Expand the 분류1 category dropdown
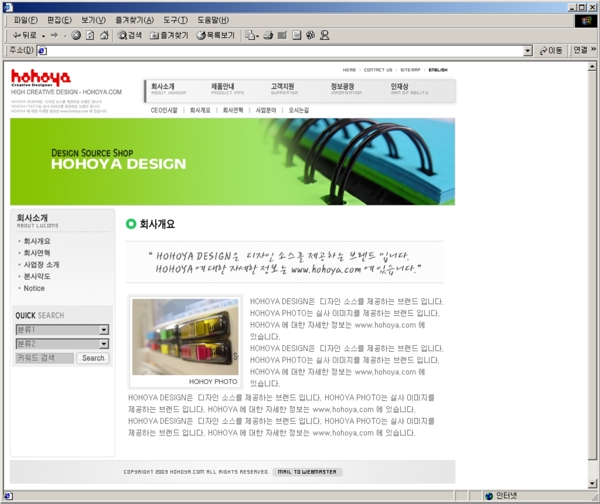This screenshot has height=504, width=600. (x=104, y=329)
